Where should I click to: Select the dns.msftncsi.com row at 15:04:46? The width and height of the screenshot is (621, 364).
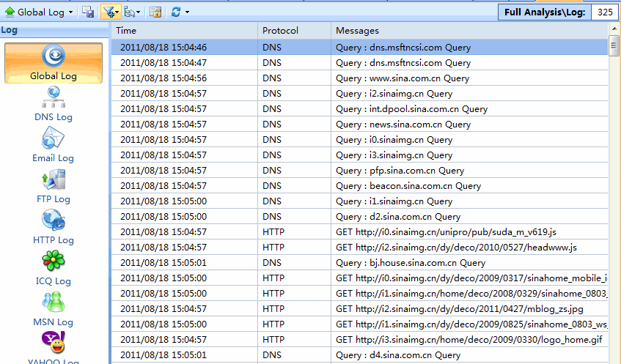[359, 47]
